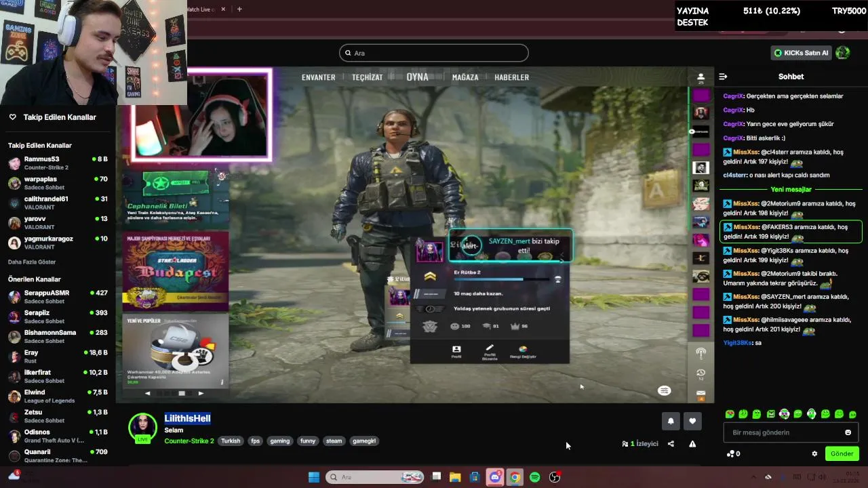Click the KICKs points counter icon in chat
The image size is (868, 488).
(733, 453)
